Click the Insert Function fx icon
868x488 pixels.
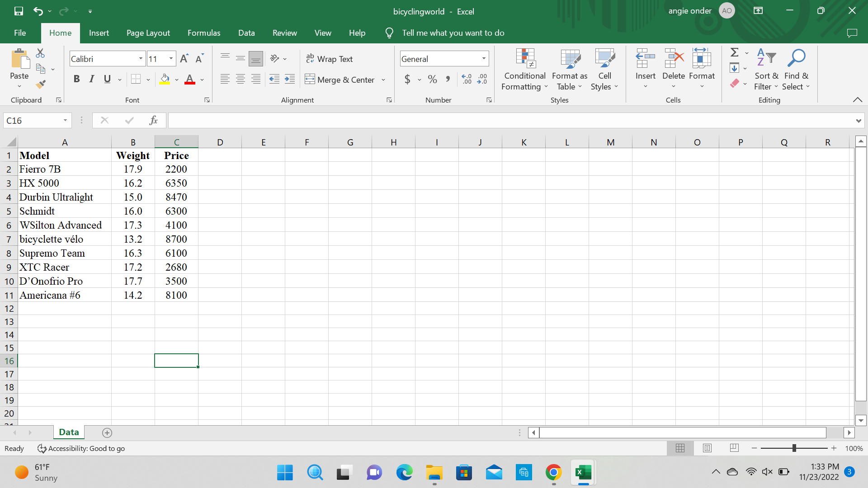[x=153, y=120]
